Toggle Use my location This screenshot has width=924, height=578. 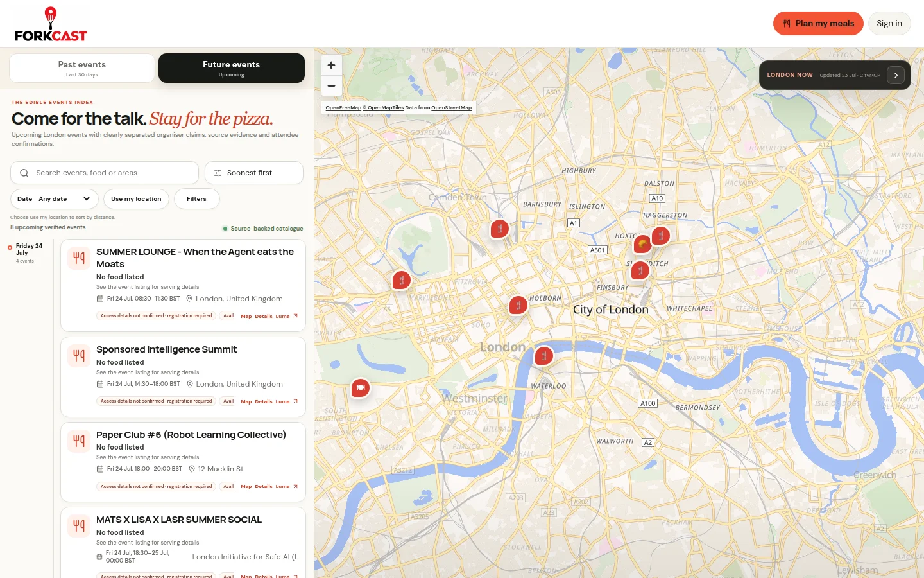tap(136, 199)
